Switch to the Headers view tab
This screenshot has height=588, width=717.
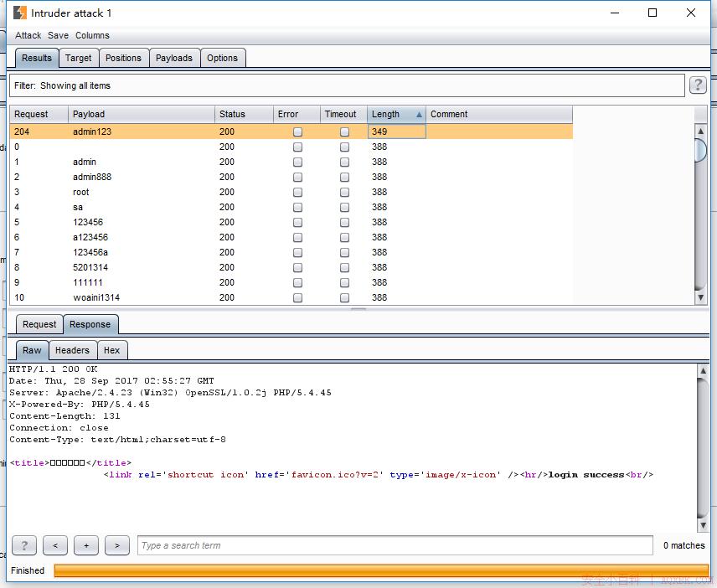pyautogui.click(x=72, y=350)
